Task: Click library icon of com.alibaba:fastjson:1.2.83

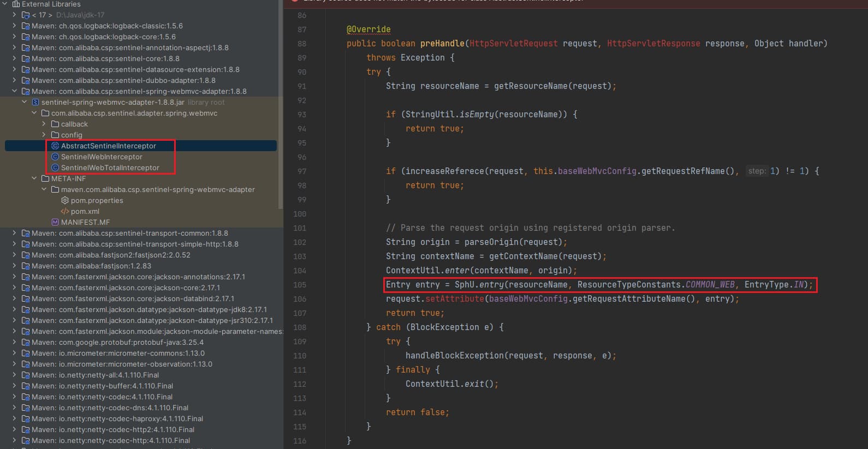Action: tap(26, 266)
